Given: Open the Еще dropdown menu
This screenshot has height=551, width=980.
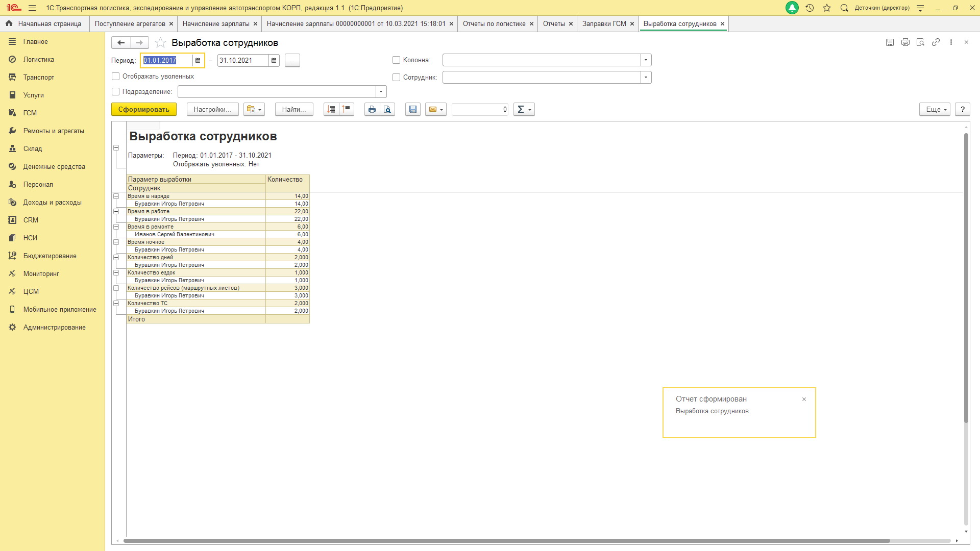Looking at the screenshot, I should click(935, 109).
